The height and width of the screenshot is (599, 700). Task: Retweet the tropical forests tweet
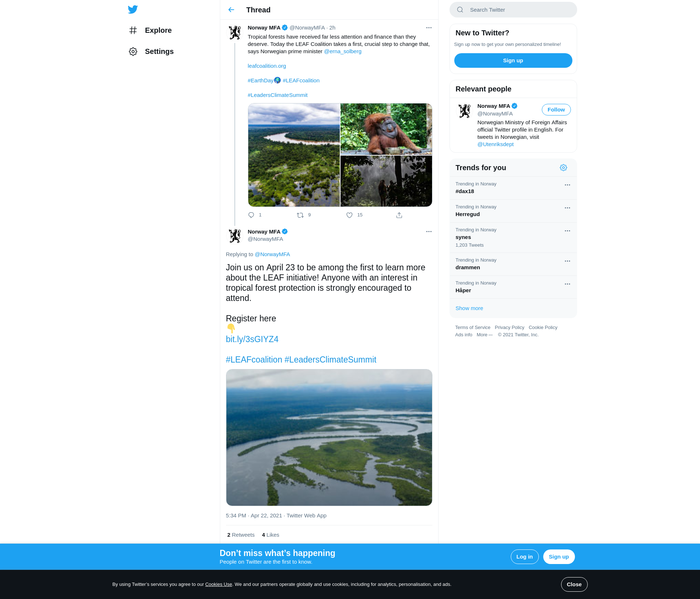tap(300, 215)
